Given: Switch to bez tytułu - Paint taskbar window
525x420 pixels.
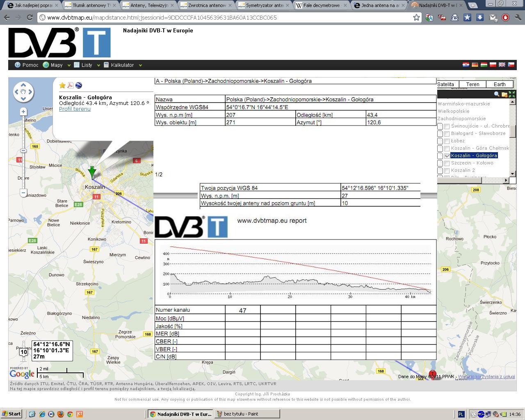Looking at the screenshot, I should [x=247, y=414].
